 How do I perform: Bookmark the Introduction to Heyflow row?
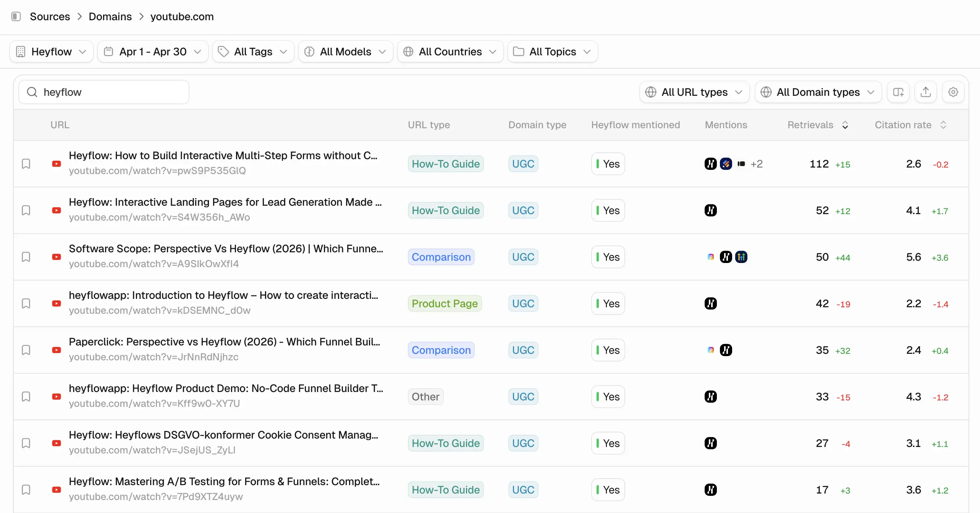[26, 303]
